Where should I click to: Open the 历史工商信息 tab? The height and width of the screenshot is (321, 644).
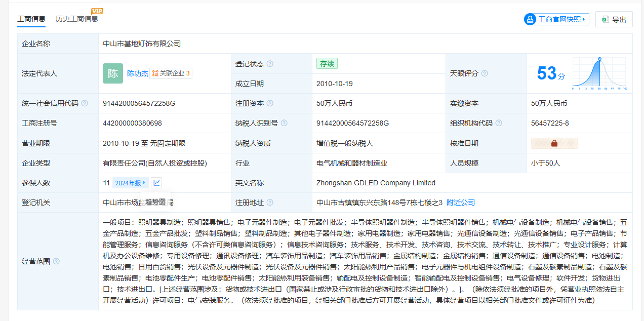tap(77, 19)
